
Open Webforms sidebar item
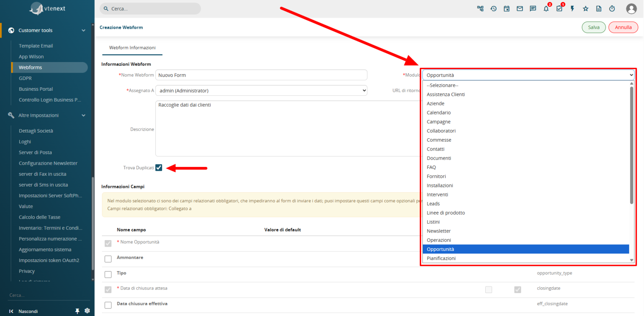(x=49, y=67)
